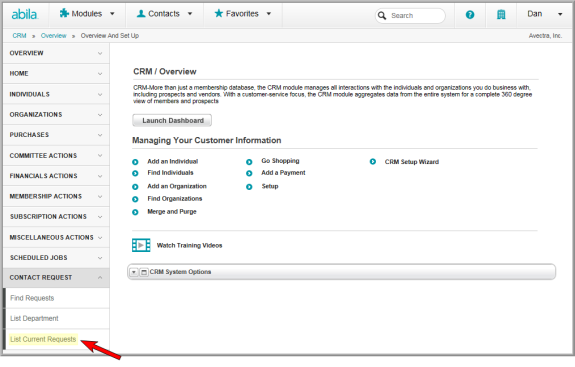575x367 pixels.
Task: Click the Find Individuals link
Action: click(171, 173)
